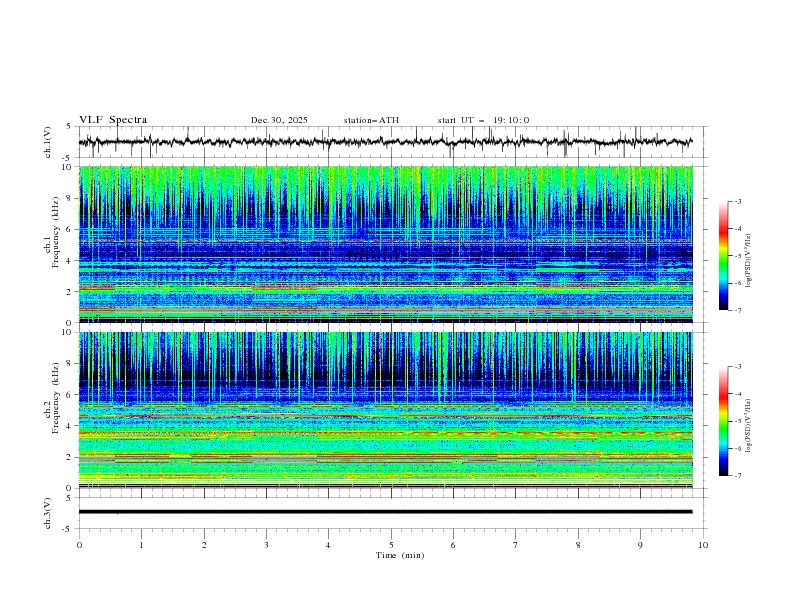The width and height of the screenshot is (792, 612).
Task: Click the "-4" tick on ch.2 color bar
Action: 738,394
